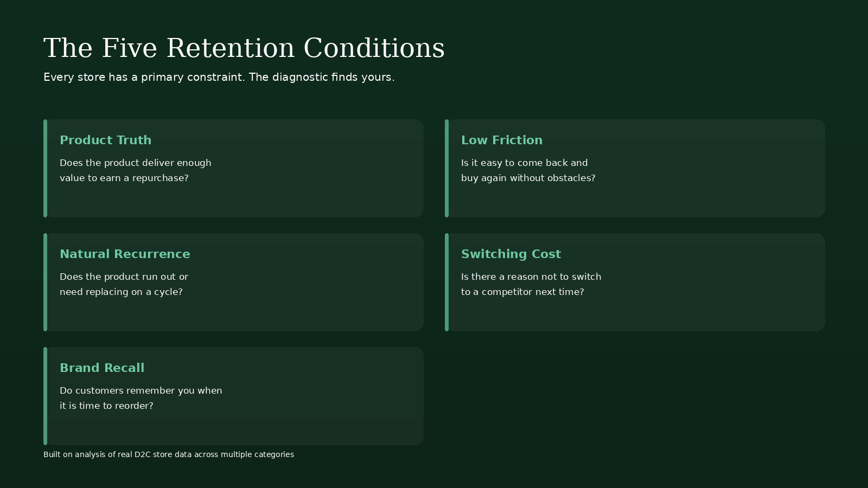This screenshot has width=868, height=488.
Task: Click the 'Brand Recall' heading
Action: point(102,368)
